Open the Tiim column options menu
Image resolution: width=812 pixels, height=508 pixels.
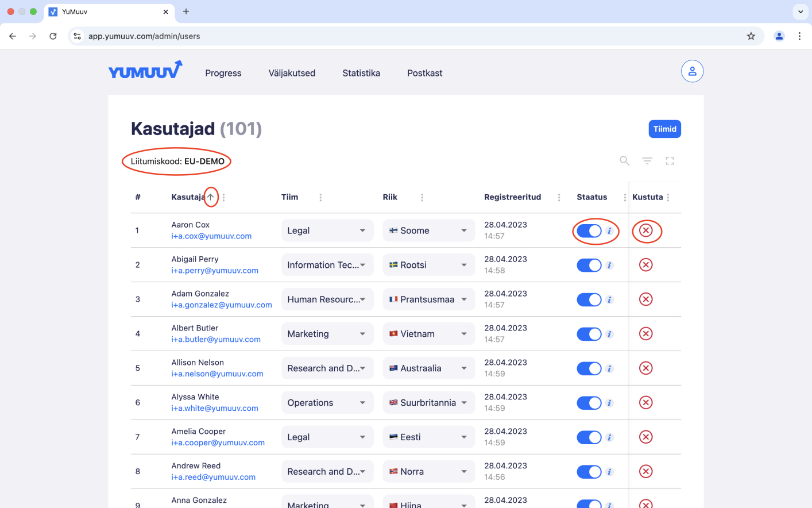(x=320, y=197)
